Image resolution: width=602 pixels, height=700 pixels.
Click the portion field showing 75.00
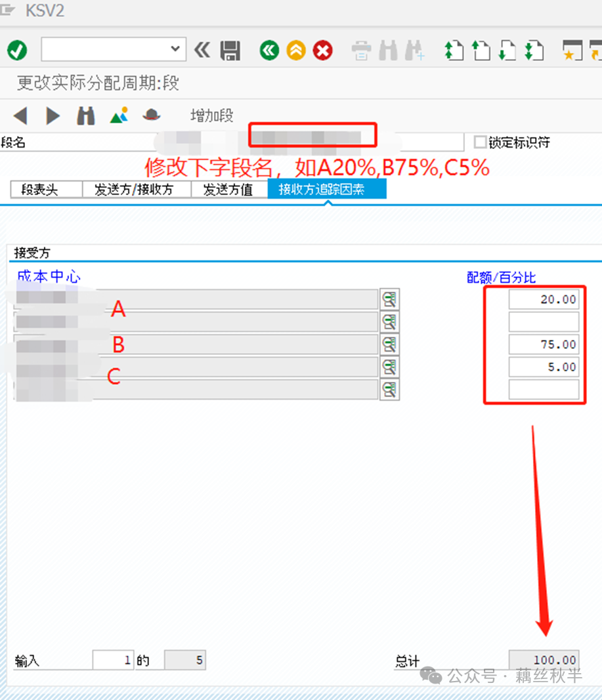tap(544, 344)
